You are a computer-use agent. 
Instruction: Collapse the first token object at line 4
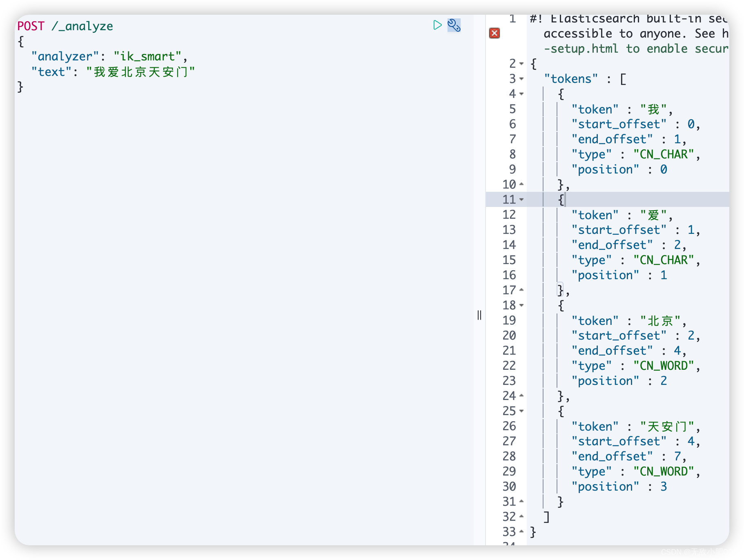(521, 94)
